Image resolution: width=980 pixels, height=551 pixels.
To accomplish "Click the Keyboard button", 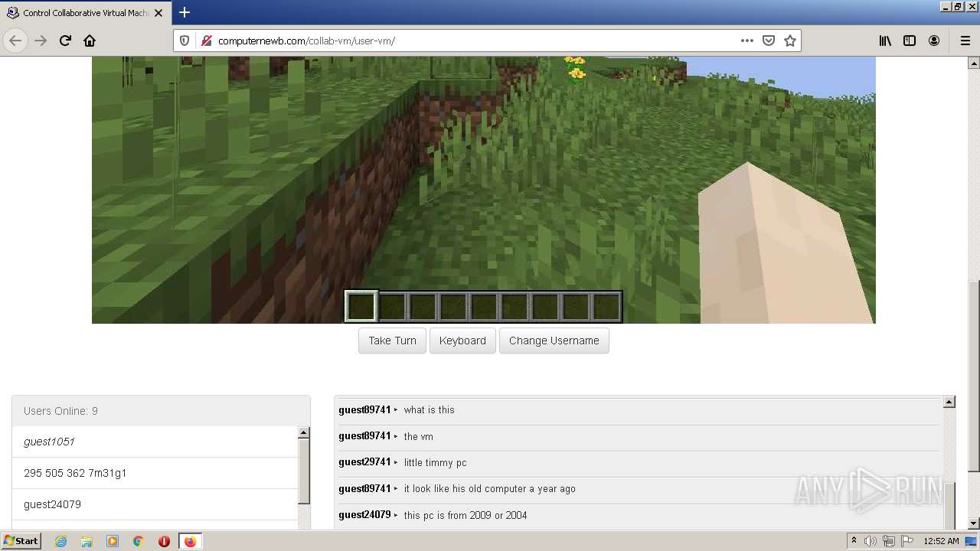I will (462, 341).
